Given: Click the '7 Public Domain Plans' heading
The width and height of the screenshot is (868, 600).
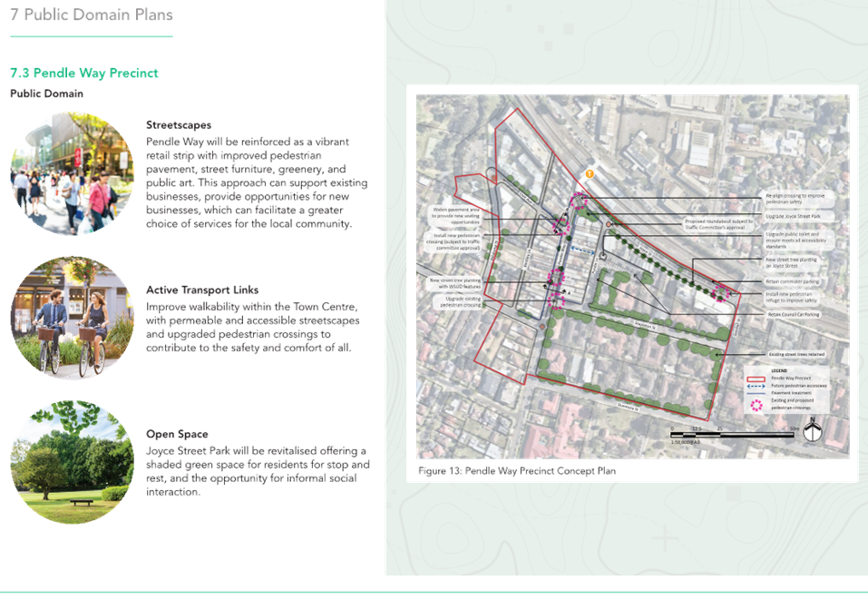Looking at the screenshot, I should click(91, 15).
